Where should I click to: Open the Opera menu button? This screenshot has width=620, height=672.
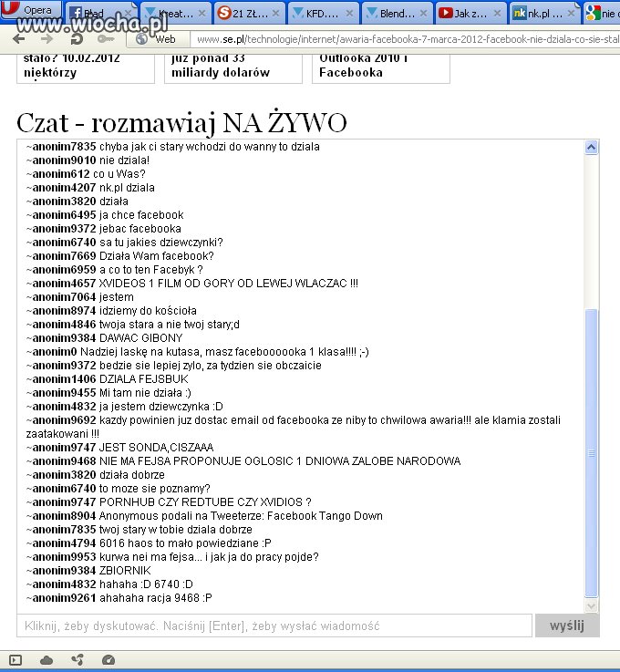(30, 9)
